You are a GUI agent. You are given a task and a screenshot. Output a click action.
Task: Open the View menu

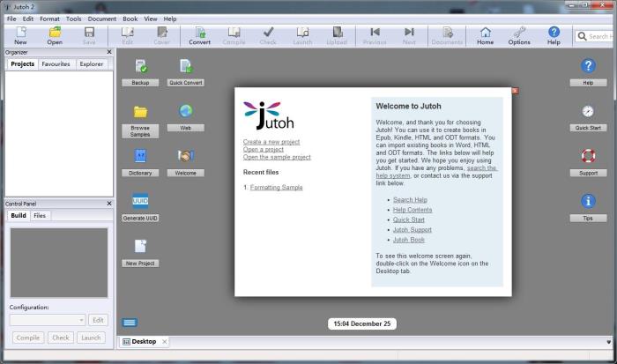(x=151, y=19)
